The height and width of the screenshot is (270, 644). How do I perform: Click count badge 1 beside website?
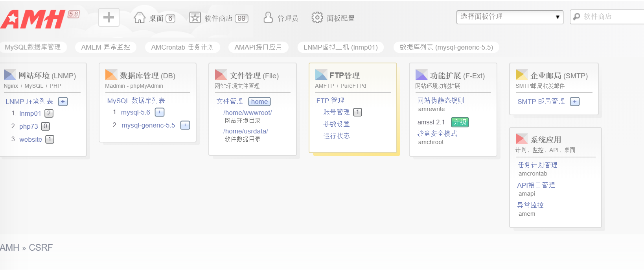(50, 139)
